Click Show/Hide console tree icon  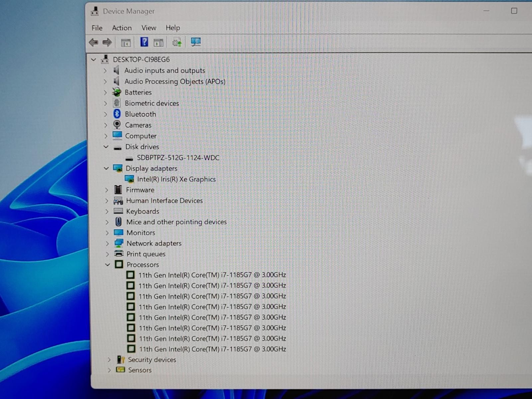(x=126, y=43)
